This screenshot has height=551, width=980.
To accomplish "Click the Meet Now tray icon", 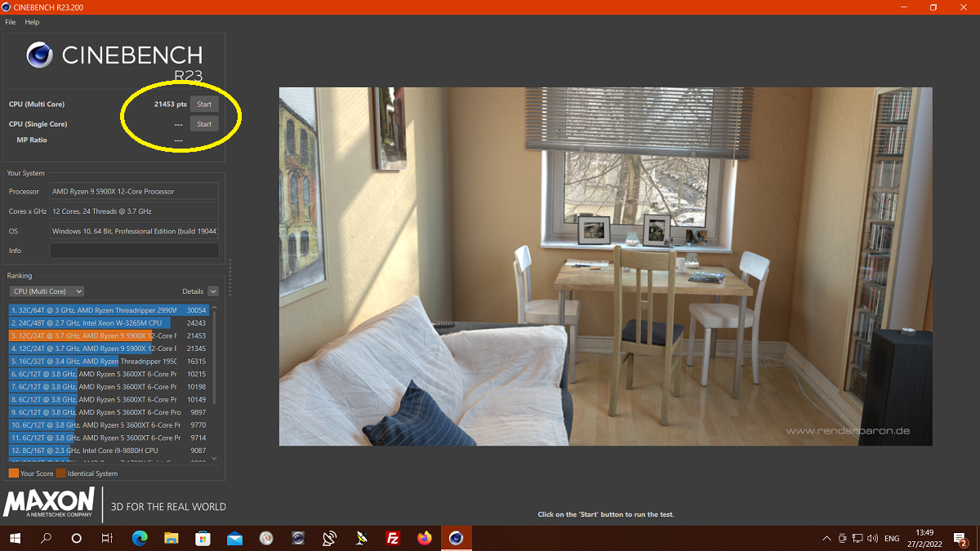I will 842,538.
